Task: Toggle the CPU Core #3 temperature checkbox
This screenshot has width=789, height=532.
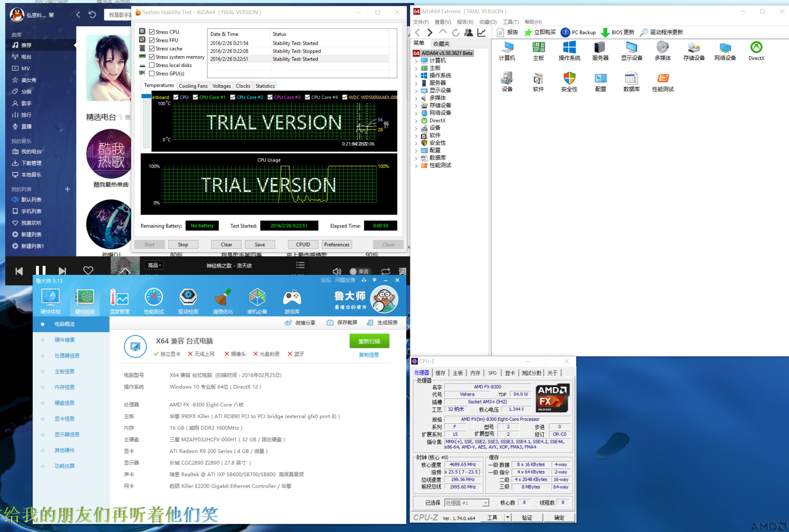Action: [x=270, y=97]
